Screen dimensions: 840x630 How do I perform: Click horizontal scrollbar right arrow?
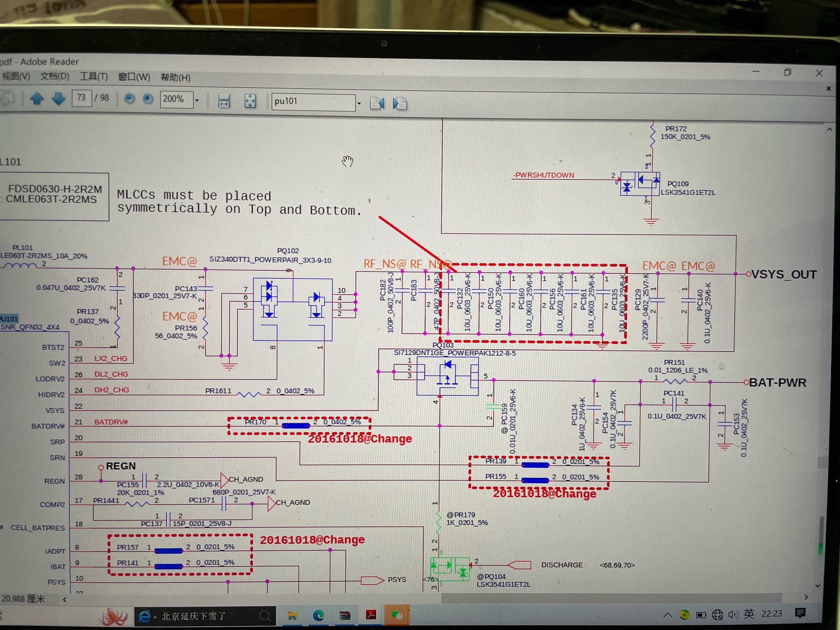click(806, 597)
